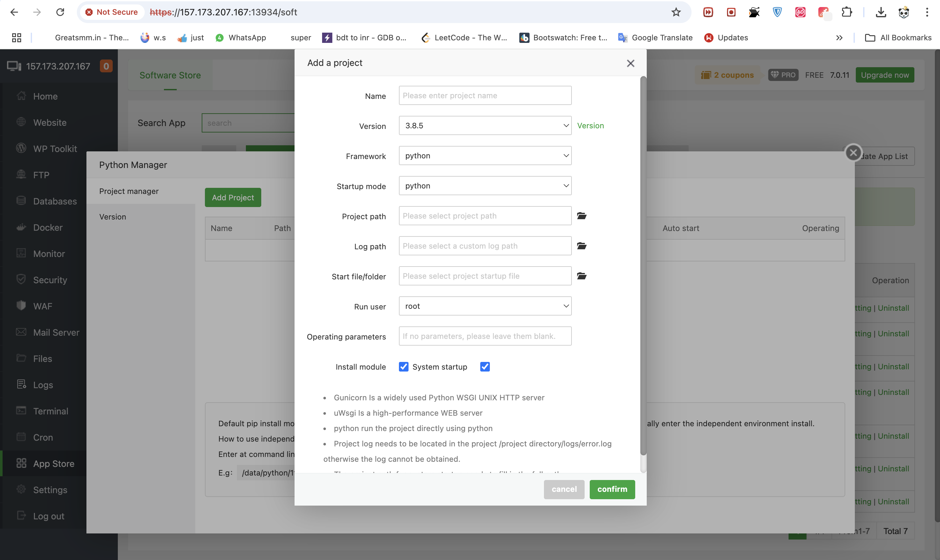Viewport: 940px width, 560px height.
Task: Open the browser extensions puzzle icon
Action: [847, 12]
